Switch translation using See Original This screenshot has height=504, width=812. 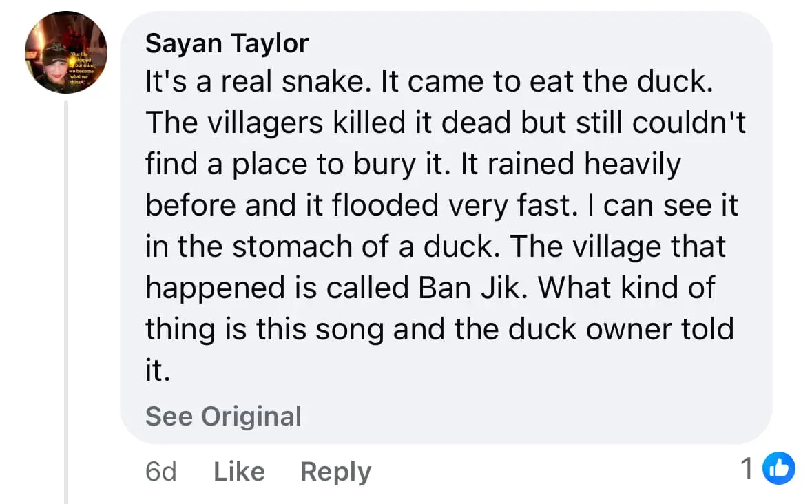pyautogui.click(x=223, y=416)
